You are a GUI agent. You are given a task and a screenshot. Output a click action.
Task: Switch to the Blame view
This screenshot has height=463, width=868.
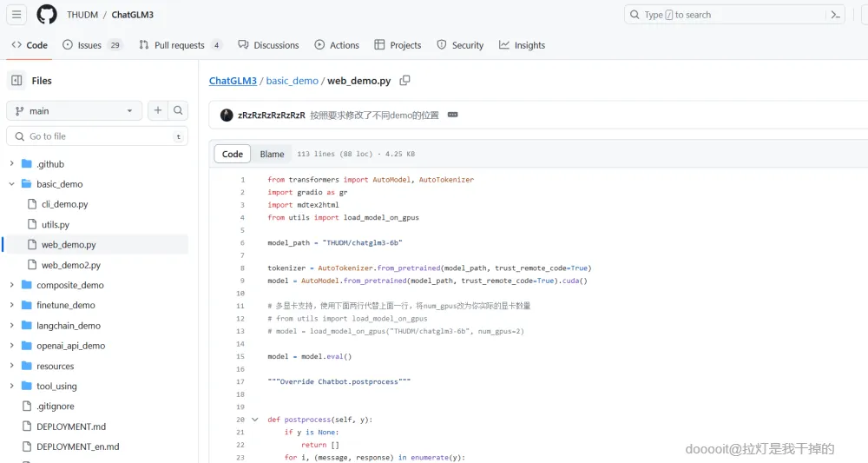[x=272, y=154]
